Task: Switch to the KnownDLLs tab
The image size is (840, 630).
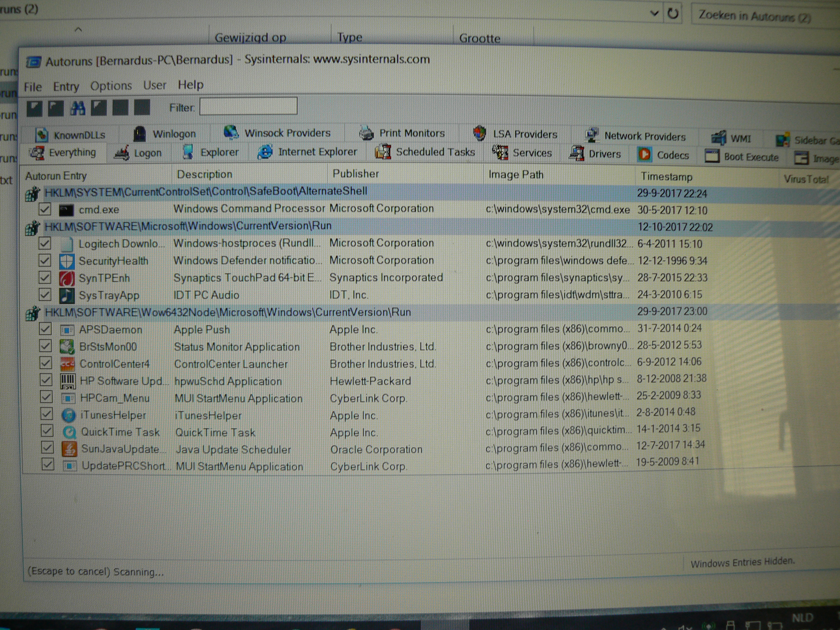Action: coord(71,135)
